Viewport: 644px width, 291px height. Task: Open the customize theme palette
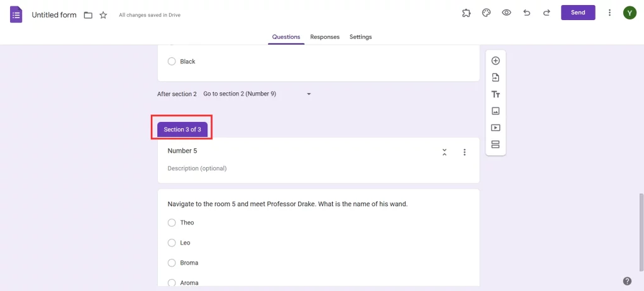486,13
